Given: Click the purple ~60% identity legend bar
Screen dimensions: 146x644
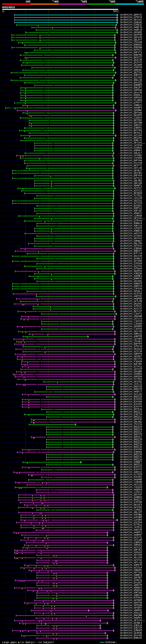Looking at the screenshot, I should click(73, 4).
